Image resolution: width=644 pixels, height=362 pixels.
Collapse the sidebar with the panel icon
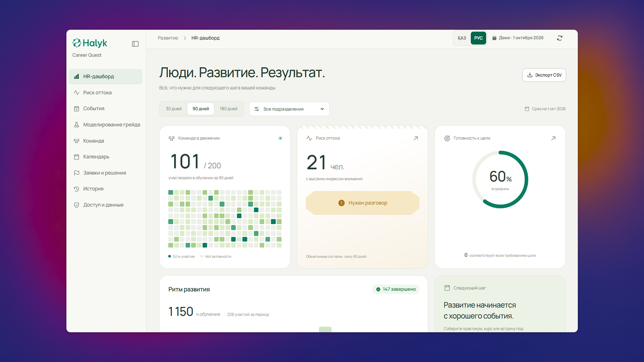pos(135,44)
